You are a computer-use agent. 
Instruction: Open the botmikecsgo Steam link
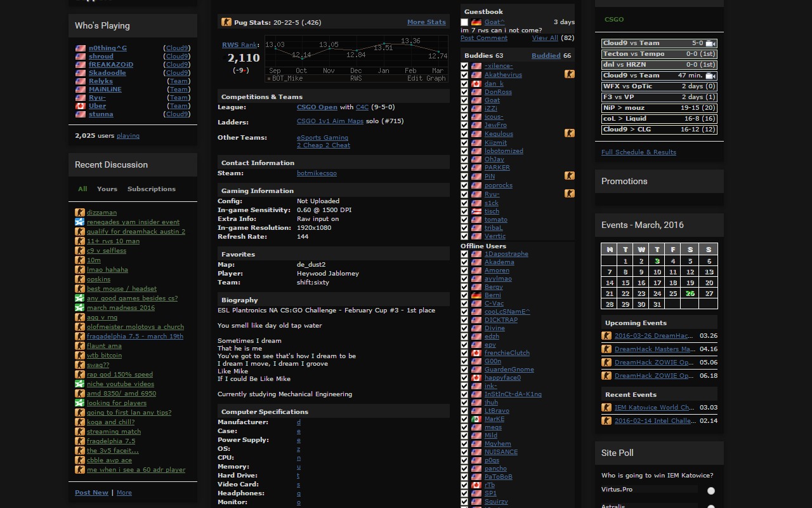[317, 173]
